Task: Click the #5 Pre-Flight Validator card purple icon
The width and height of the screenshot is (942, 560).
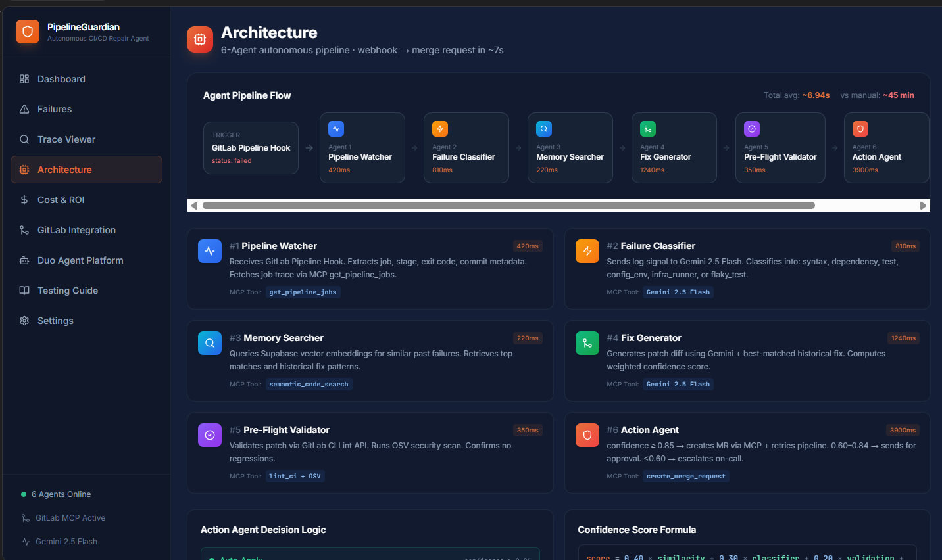Action: point(210,435)
